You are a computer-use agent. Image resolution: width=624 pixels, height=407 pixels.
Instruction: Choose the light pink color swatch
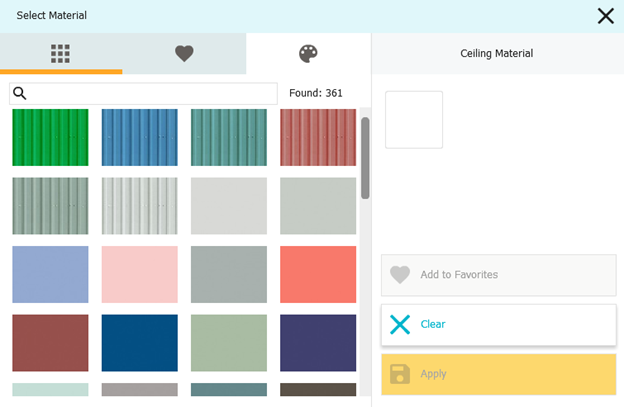tap(140, 274)
